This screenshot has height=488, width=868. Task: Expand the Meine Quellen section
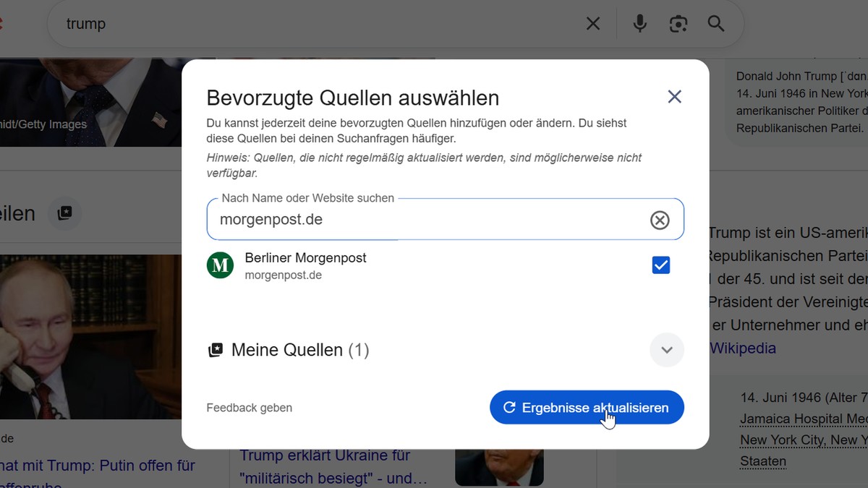(x=667, y=350)
